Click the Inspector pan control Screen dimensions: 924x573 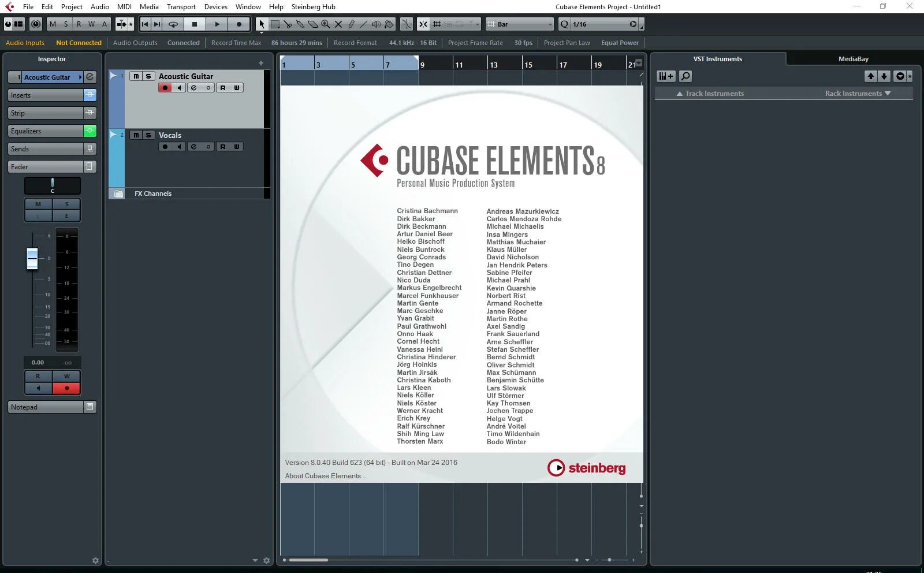point(53,185)
